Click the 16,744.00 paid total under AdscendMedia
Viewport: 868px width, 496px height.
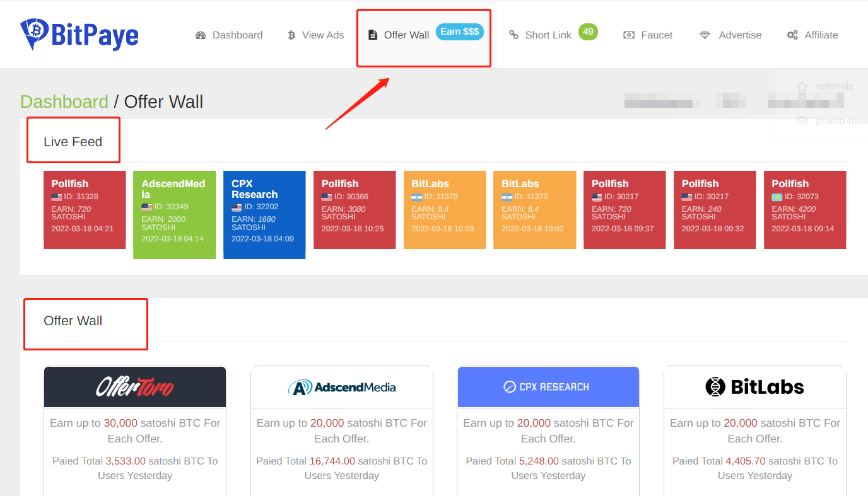point(332,461)
